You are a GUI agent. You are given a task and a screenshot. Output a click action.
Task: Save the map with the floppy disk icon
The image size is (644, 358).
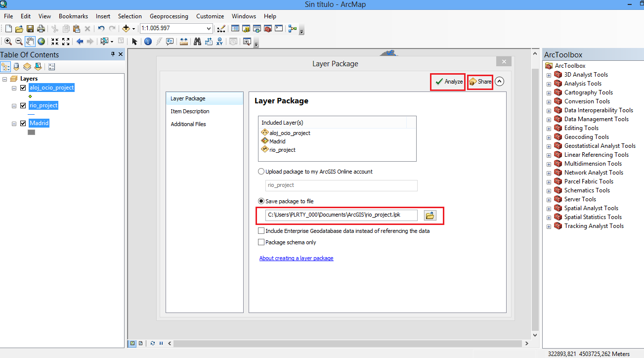(x=30, y=29)
